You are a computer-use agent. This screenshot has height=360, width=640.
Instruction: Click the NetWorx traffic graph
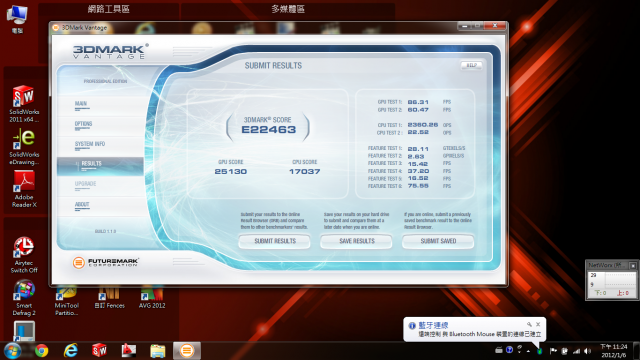[611, 280]
